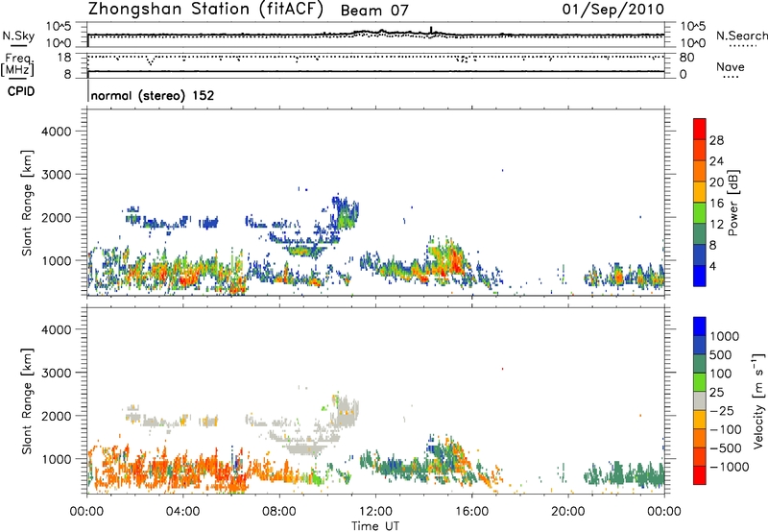Click the 1000 tick on velocity scale
Image resolution: width=768 pixels, height=532 pixels.
[x=725, y=336]
